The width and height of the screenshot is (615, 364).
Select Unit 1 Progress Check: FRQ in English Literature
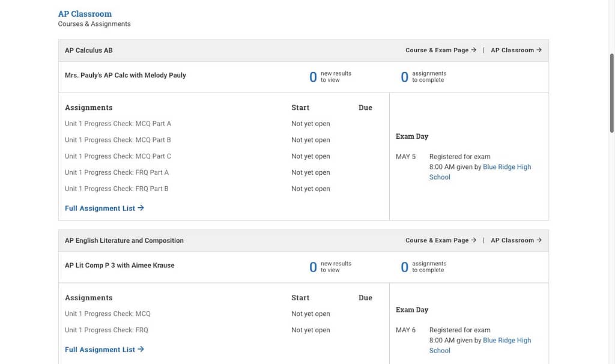click(x=106, y=330)
